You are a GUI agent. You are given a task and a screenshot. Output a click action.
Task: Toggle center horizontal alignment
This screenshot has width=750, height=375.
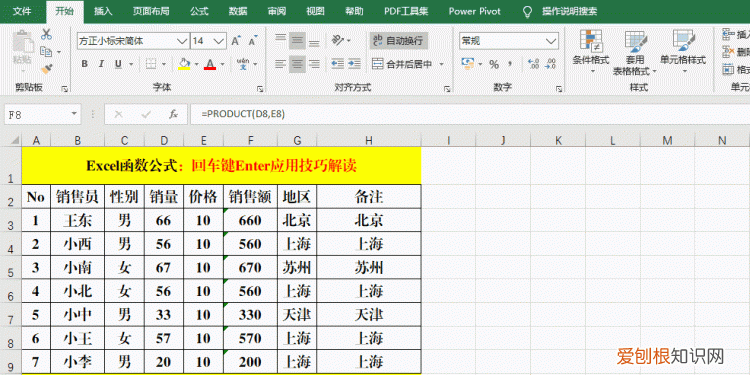pyautogui.click(x=298, y=63)
